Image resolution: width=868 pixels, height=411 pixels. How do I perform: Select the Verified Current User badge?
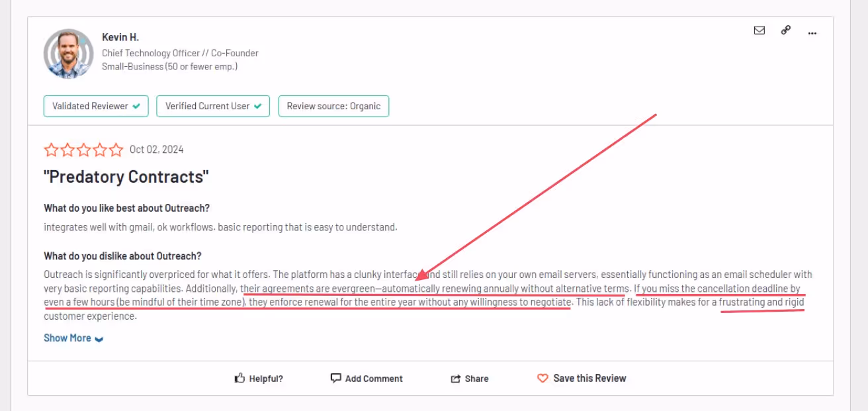212,106
